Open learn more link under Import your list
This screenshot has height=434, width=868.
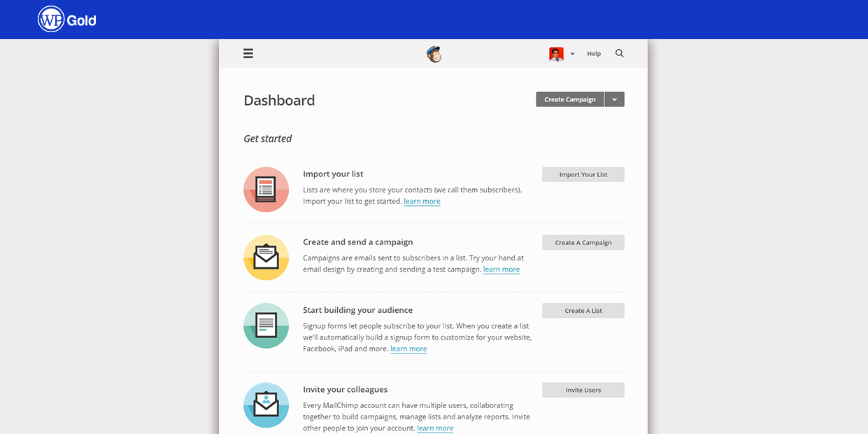[x=422, y=202]
